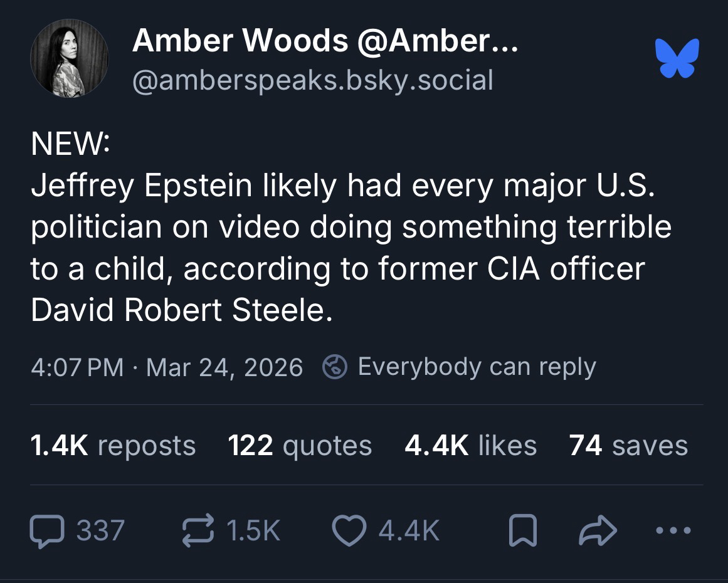Open the 74 saves stat

628,446
